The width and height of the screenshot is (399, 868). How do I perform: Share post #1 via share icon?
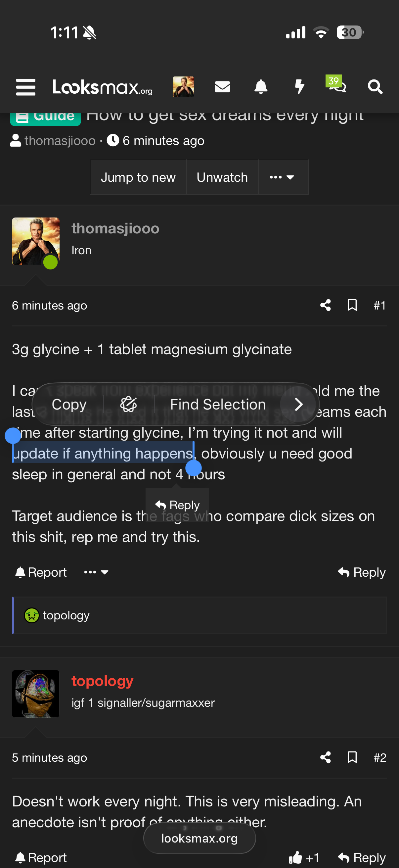coord(325,305)
